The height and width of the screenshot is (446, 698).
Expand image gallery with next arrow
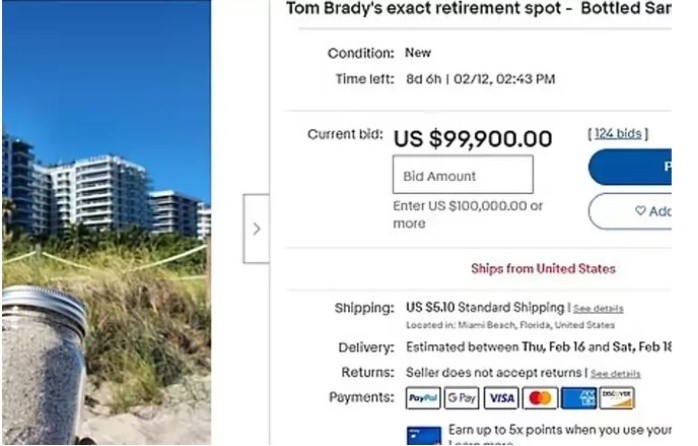coord(256,229)
